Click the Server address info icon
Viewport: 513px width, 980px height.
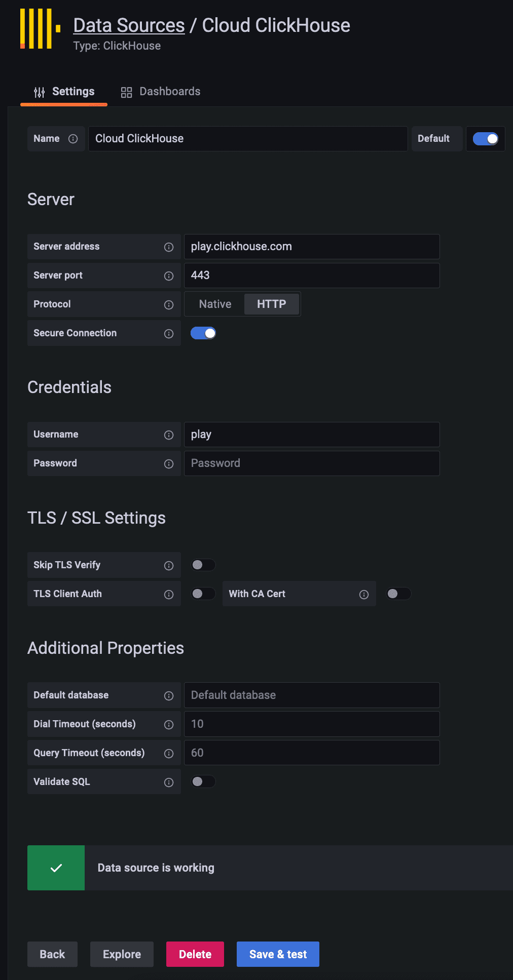pos(169,247)
